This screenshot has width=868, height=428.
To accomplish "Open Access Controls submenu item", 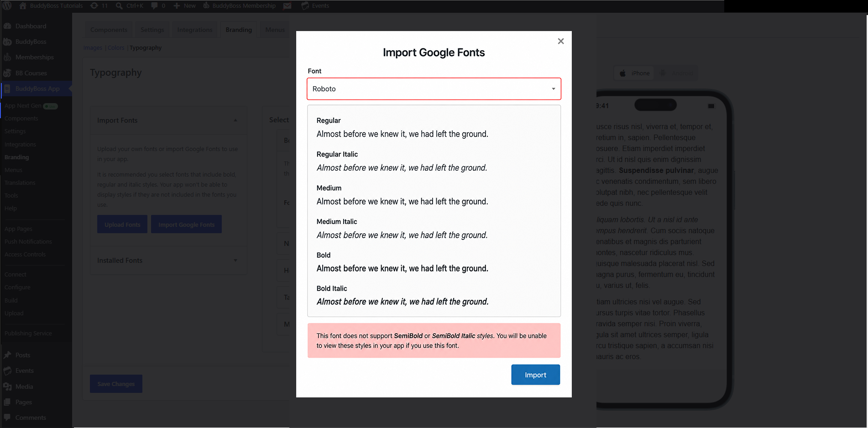I will click(25, 254).
